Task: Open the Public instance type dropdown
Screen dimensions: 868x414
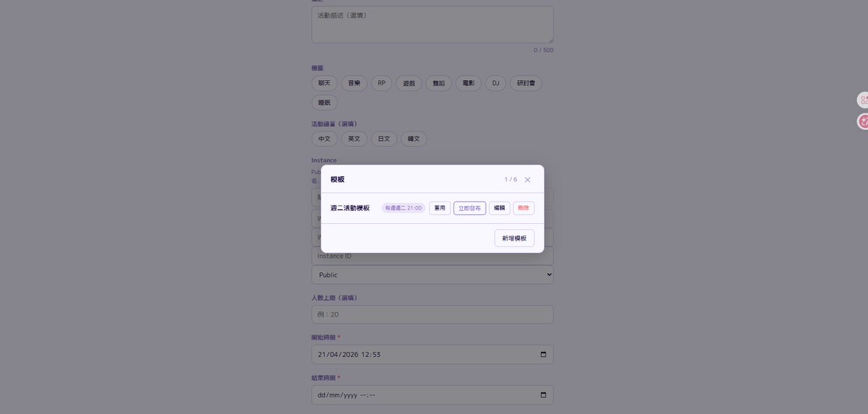Action: (x=433, y=275)
